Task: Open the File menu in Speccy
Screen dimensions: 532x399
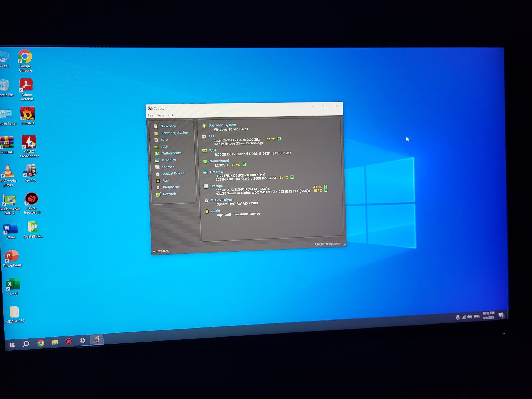Action: click(151, 115)
